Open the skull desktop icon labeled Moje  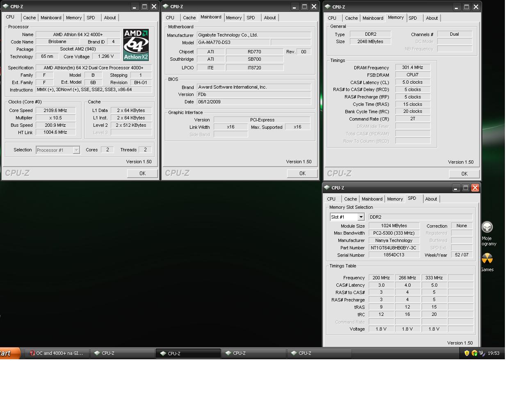[x=487, y=234]
